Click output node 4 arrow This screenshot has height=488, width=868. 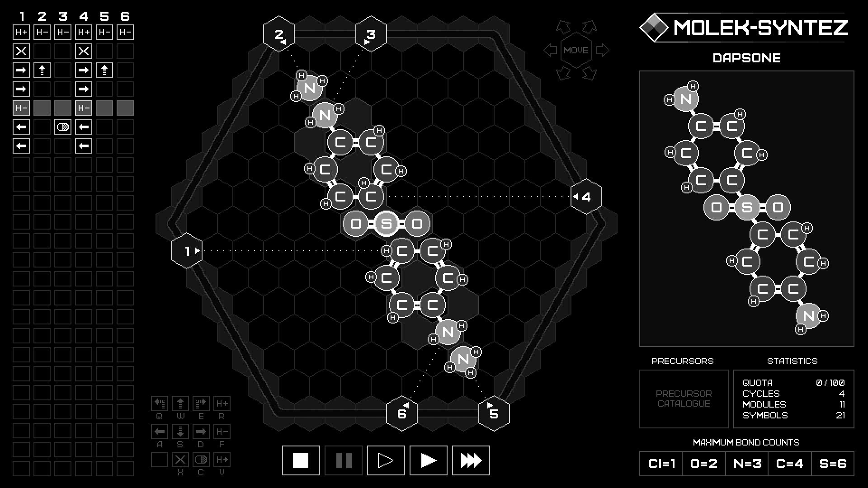[576, 197]
